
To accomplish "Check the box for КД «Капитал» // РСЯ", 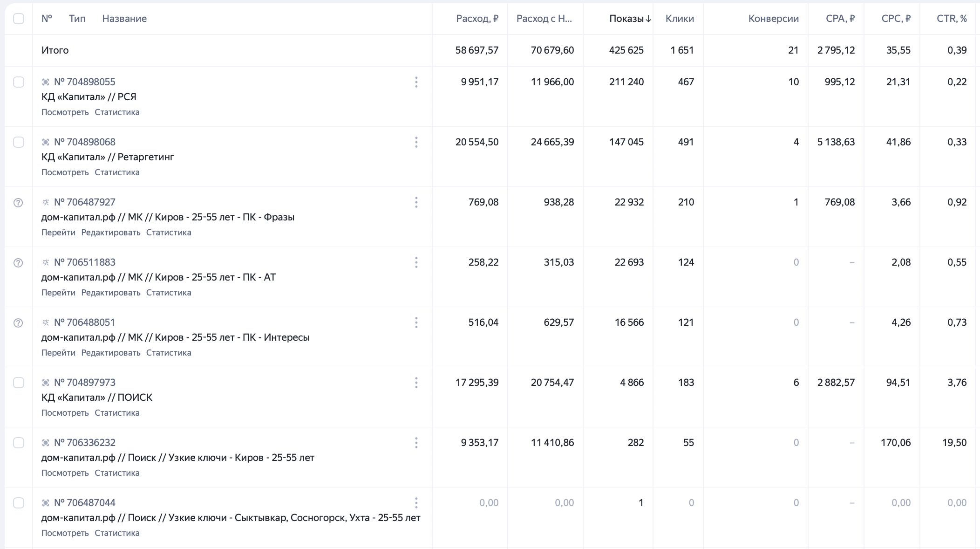I will click(19, 82).
